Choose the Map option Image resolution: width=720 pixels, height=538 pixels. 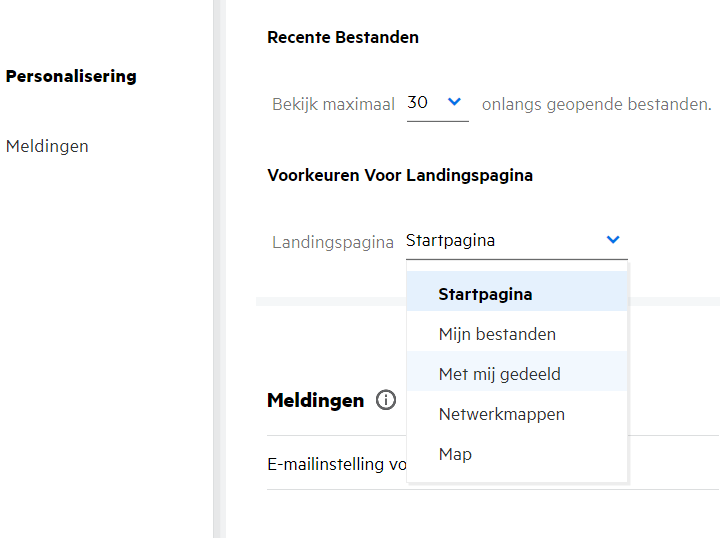tap(455, 454)
